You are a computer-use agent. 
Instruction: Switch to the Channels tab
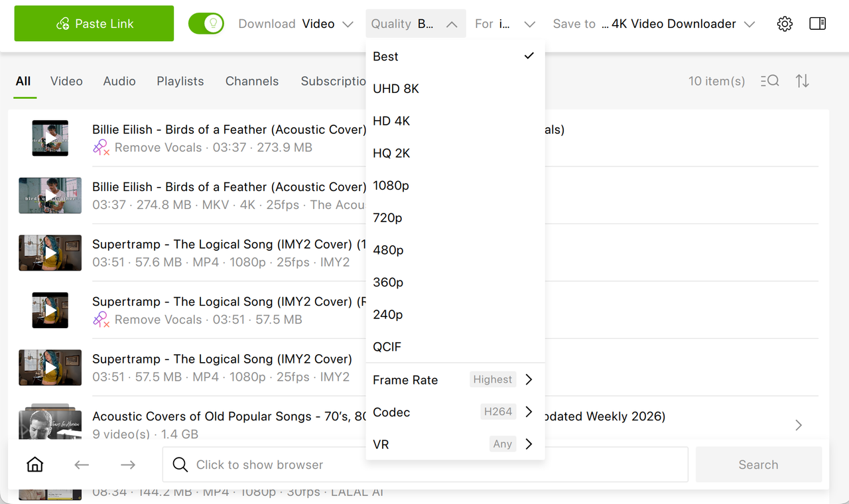pos(252,81)
